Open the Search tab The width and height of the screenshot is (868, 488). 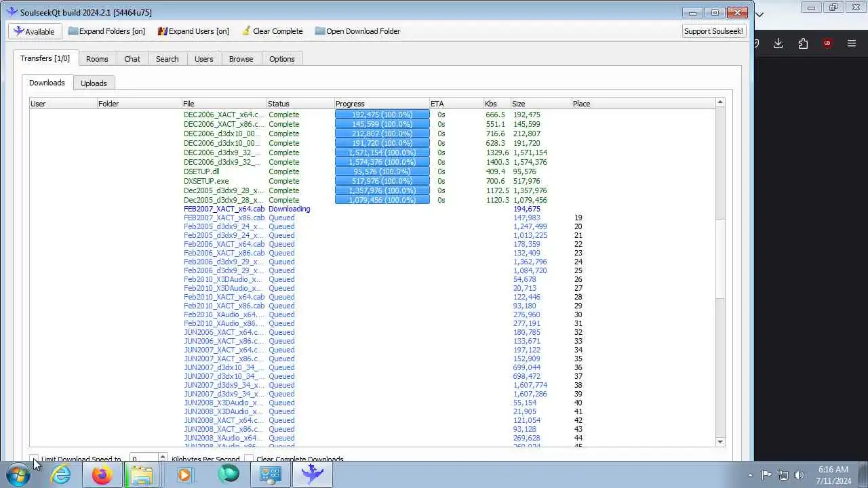click(x=167, y=59)
